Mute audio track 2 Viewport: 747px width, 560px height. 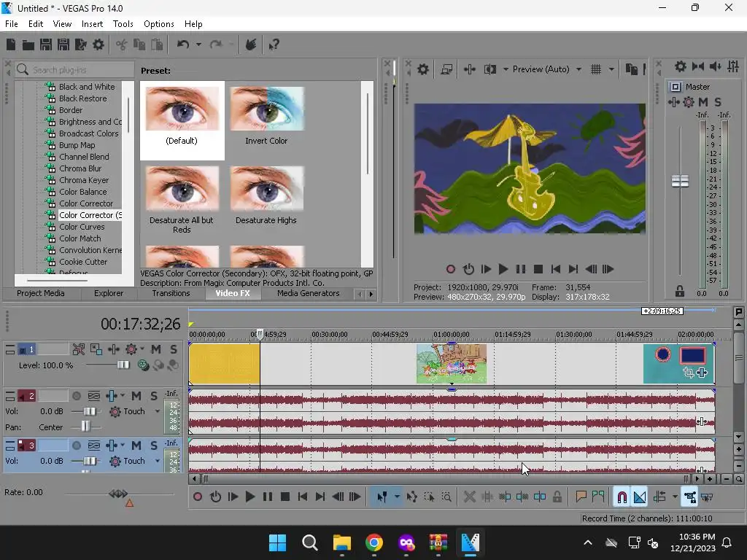pyautogui.click(x=136, y=396)
